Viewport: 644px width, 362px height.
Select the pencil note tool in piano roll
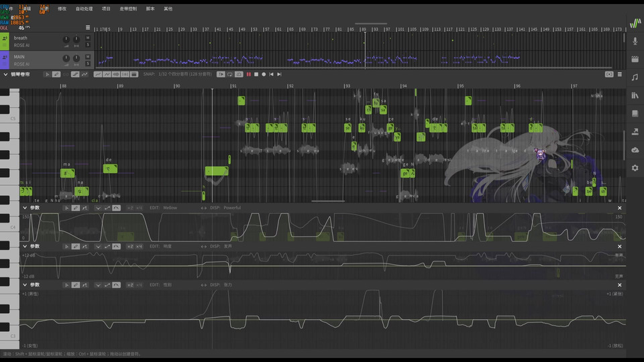[x=56, y=74]
